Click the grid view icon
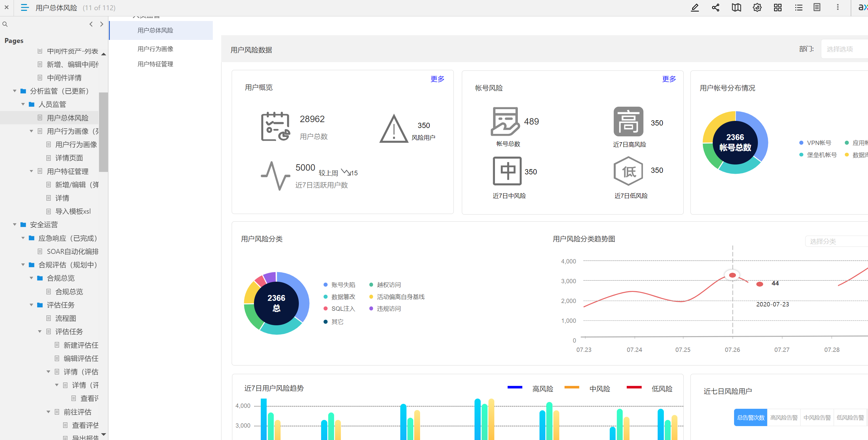This screenshot has height=440, width=868. pos(778,7)
